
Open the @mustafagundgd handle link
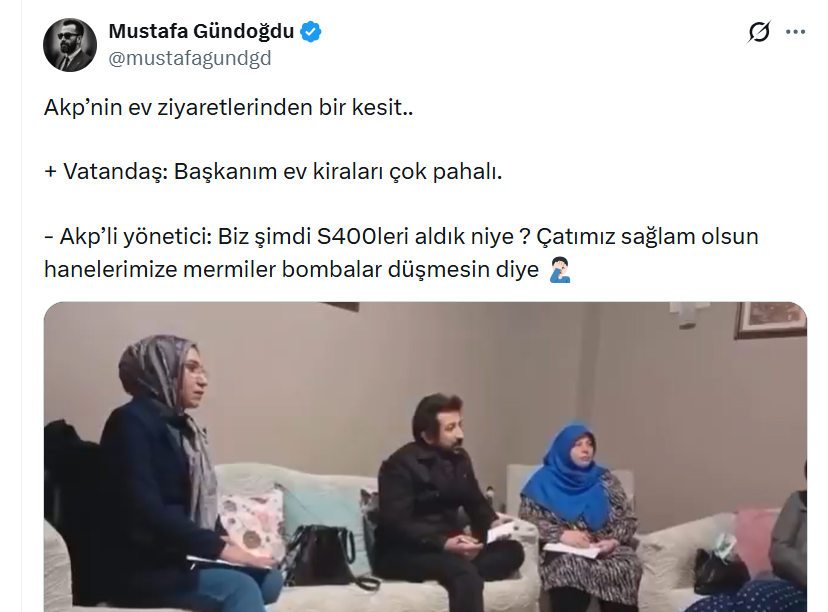pyautogui.click(x=190, y=58)
